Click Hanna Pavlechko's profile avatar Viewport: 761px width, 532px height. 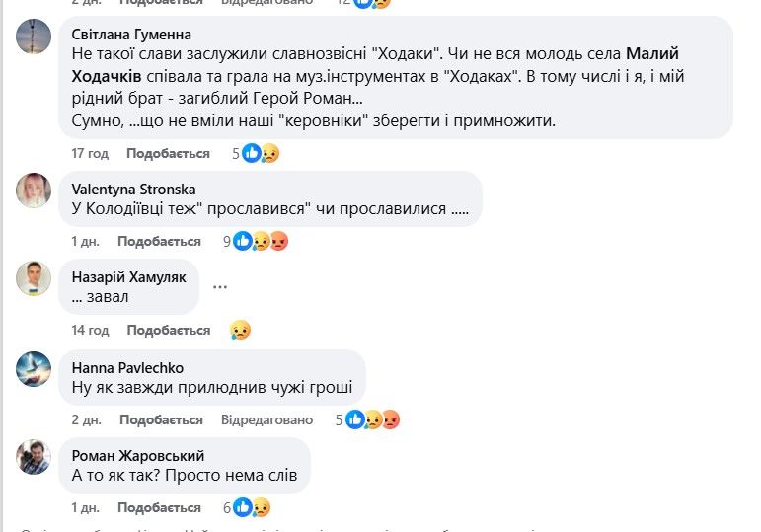[35, 368]
